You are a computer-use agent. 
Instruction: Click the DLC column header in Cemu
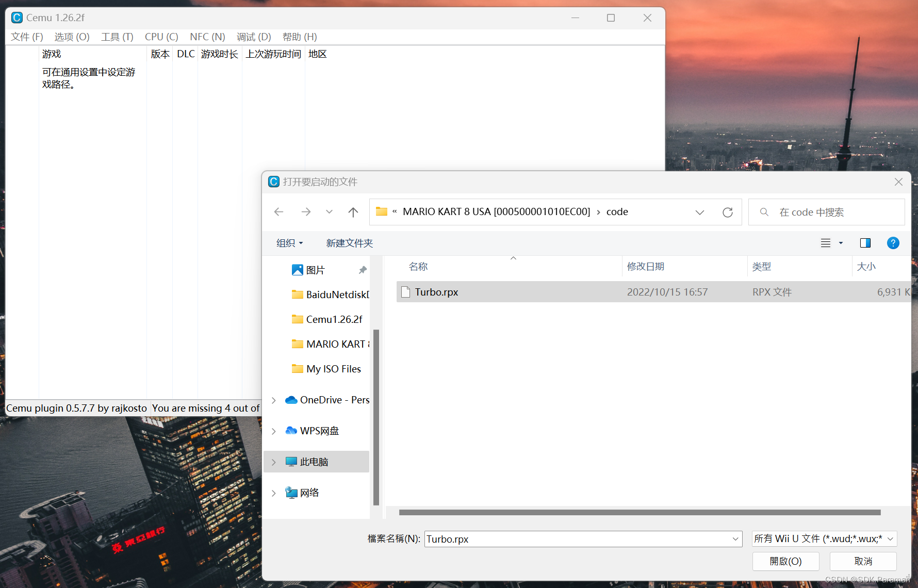click(186, 54)
